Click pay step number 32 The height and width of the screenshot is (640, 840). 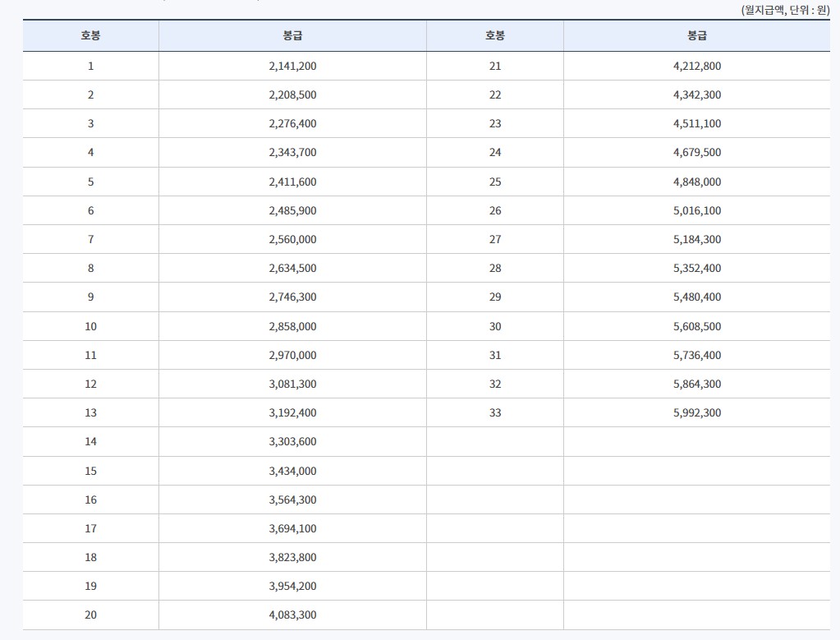[x=495, y=384]
